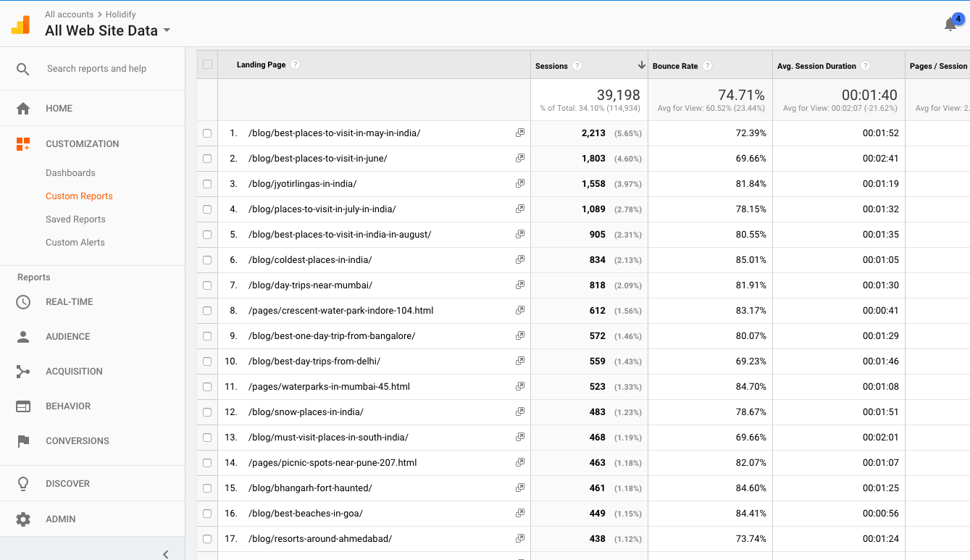Open the /blog/best-places-to-visit-in-may-in-india/ landing page link
The image size is (970, 560).
334,133
